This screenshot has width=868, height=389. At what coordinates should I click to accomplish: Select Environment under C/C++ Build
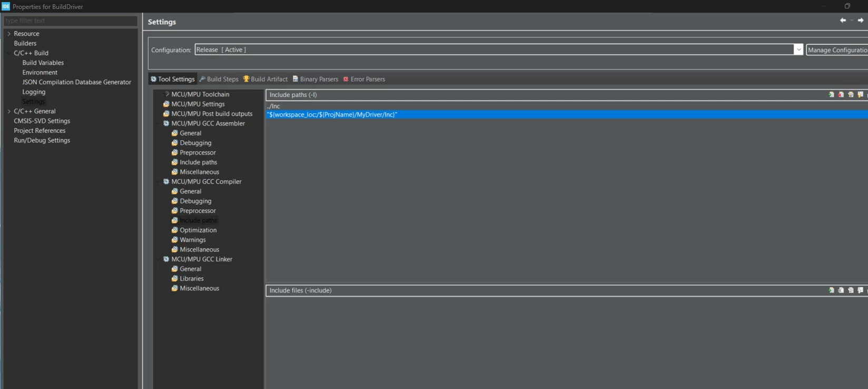tap(40, 73)
